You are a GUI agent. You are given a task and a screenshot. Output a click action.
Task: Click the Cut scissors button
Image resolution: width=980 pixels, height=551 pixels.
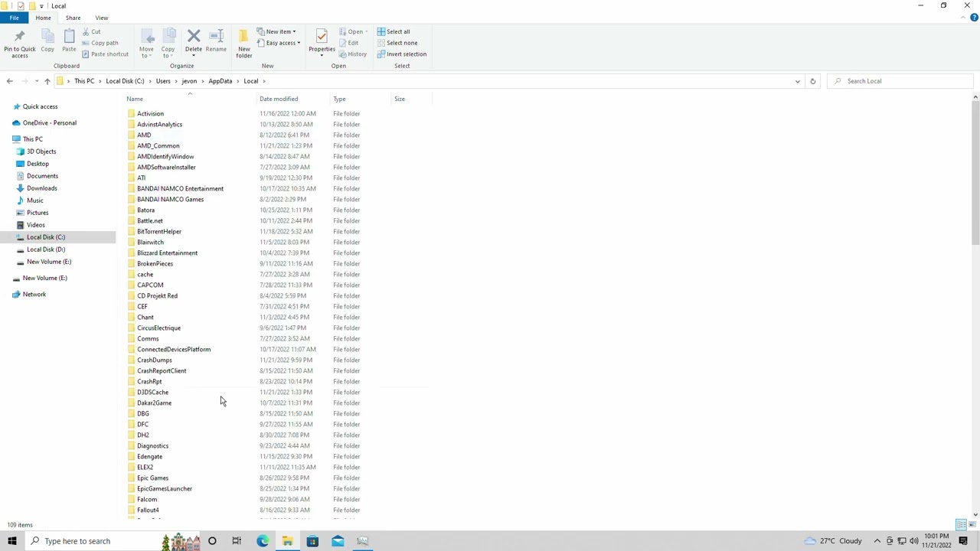click(x=91, y=31)
